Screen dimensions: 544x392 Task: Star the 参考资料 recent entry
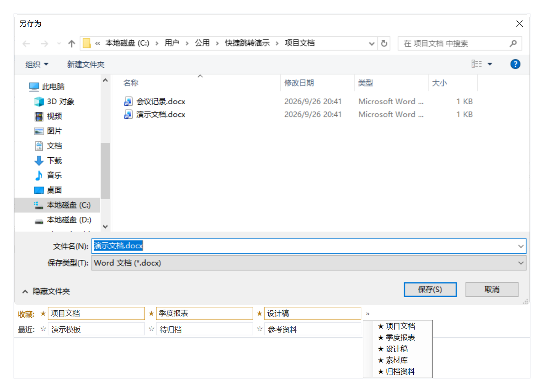pyautogui.click(x=259, y=329)
